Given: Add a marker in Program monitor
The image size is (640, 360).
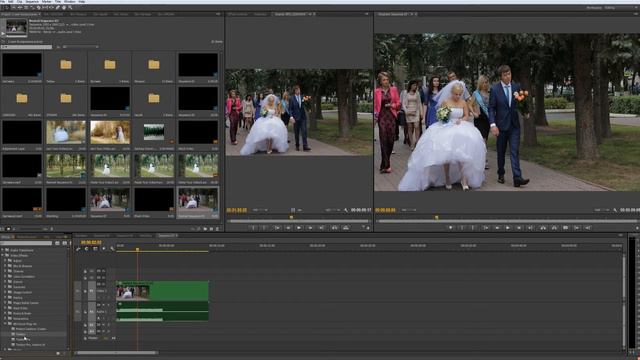Looking at the screenshot, I should coord(451,228).
